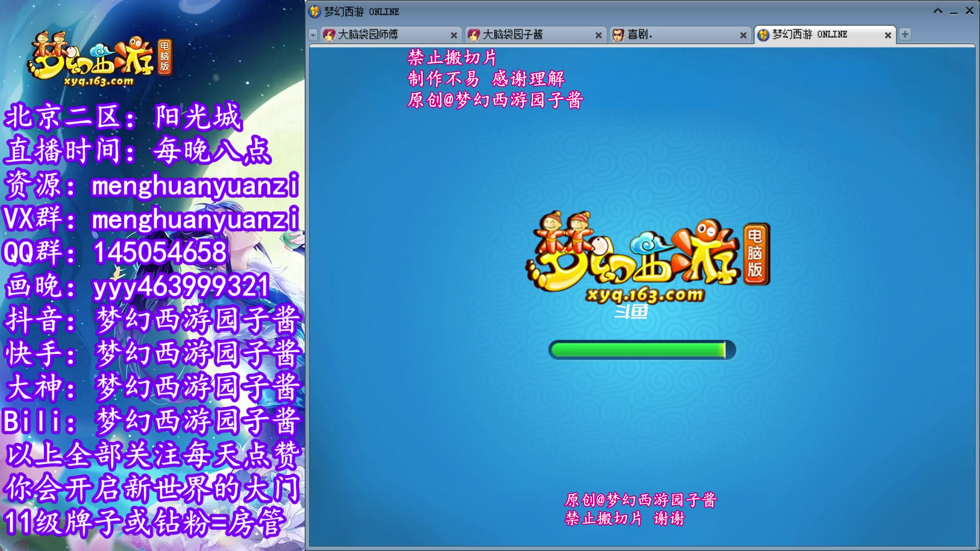
Task: Open the tab list dropdown arrow
Action: 313,35
